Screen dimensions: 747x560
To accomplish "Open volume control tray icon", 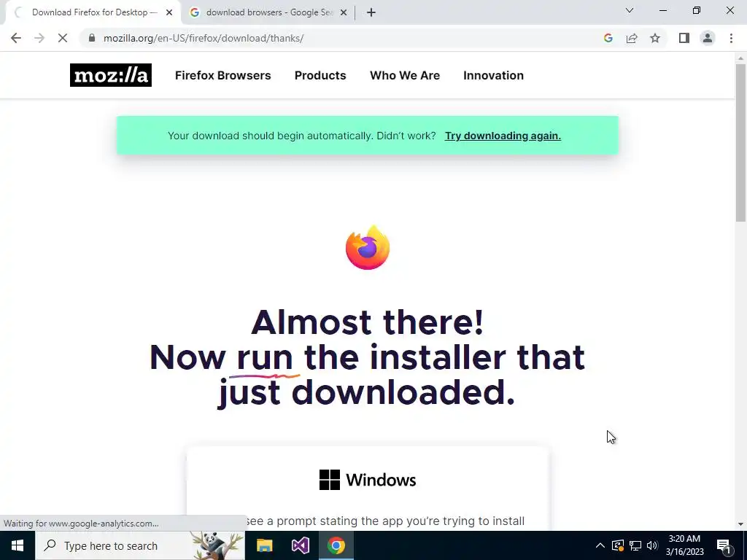I will [x=652, y=545].
